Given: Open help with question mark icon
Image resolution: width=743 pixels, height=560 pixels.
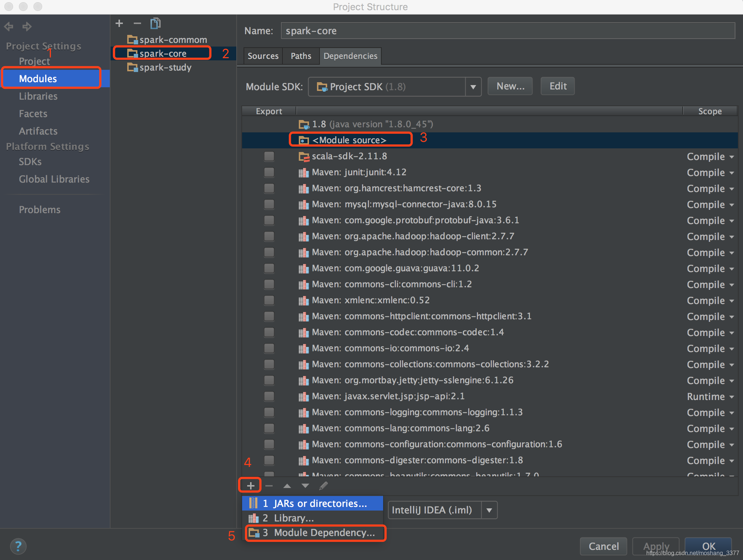Looking at the screenshot, I should [18, 546].
